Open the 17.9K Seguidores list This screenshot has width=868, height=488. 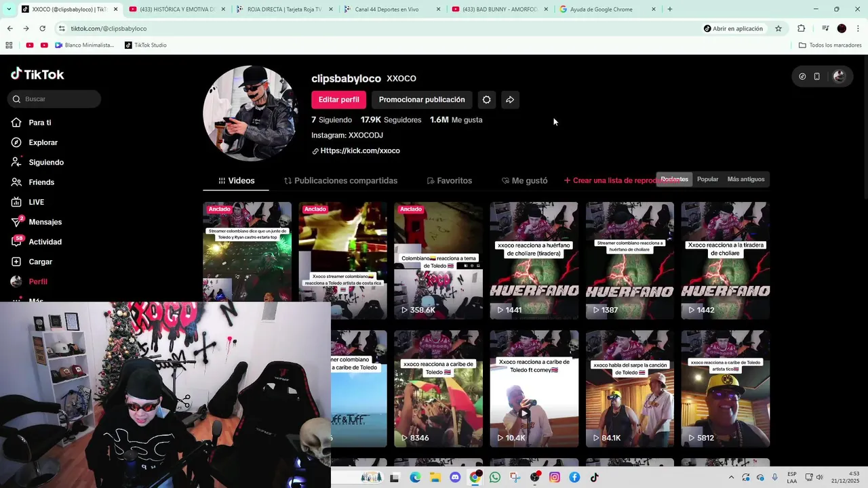[x=391, y=120]
